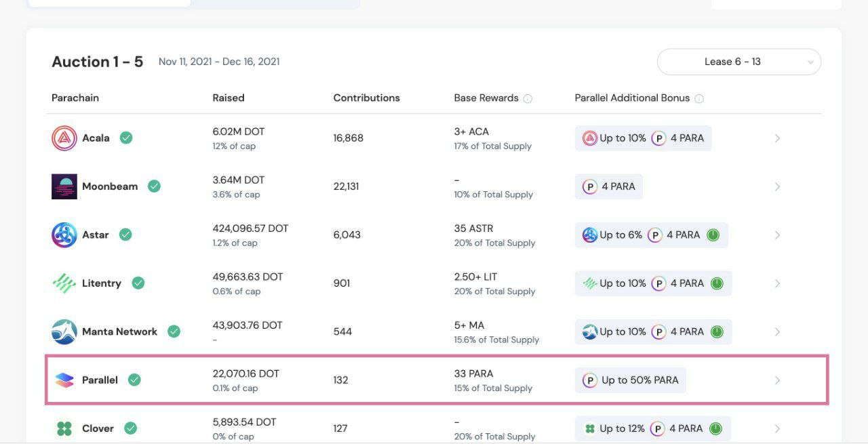Click the Acala 'Up to 10%' bonus badge
This screenshot has height=444, width=868.
tap(643, 138)
